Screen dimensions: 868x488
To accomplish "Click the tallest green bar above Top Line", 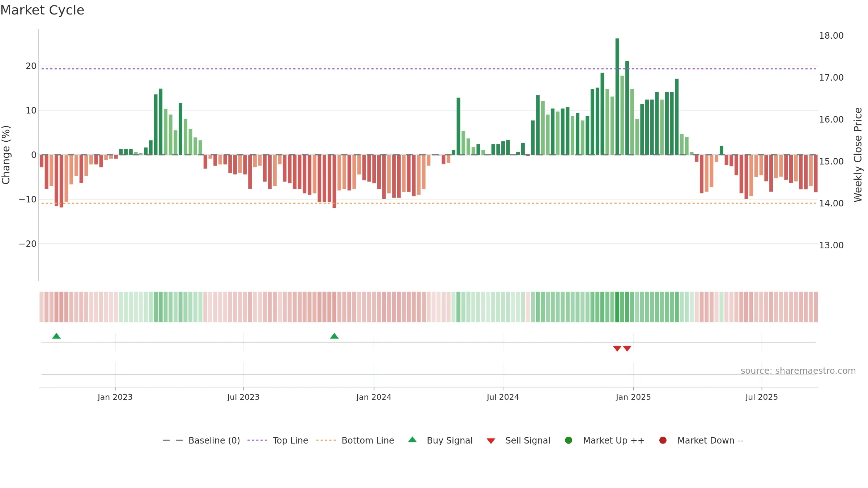I will 617,97.
